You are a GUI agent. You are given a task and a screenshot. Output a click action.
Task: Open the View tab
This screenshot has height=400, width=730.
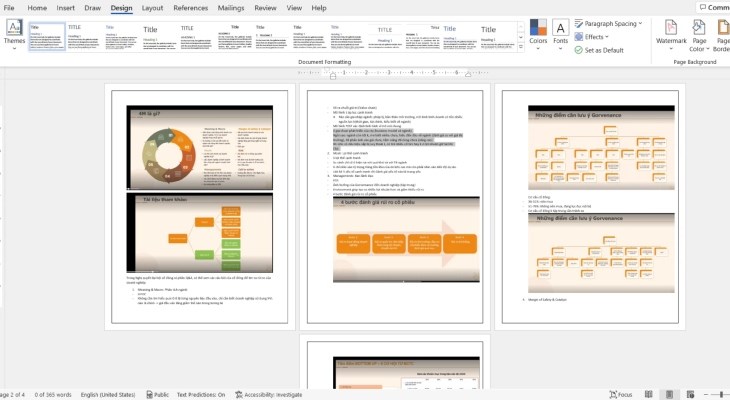[x=294, y=8]
